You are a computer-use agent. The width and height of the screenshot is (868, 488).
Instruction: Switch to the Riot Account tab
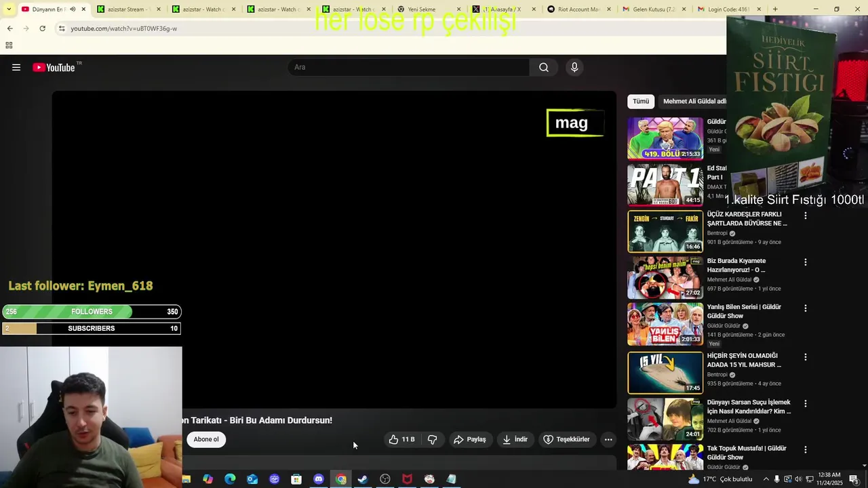pyautogui.click(x=578, y=9)
